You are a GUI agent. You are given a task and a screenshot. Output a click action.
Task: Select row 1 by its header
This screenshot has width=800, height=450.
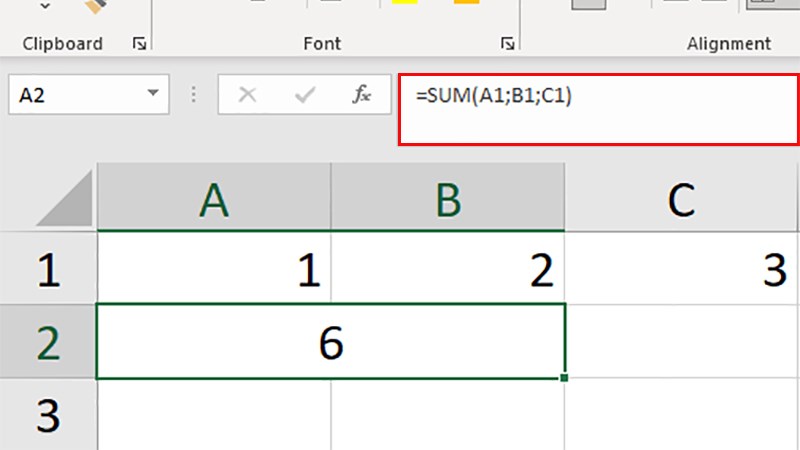tap(48, 269)
